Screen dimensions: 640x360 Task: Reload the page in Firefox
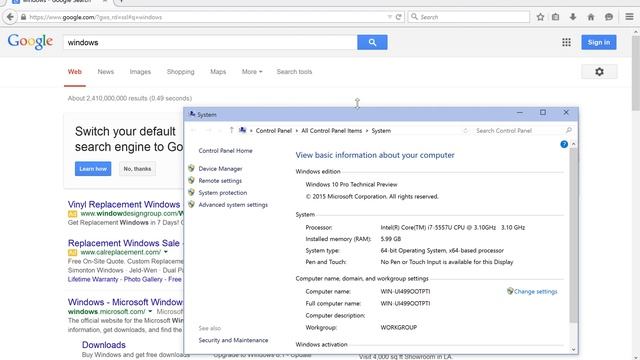point(398,17)
